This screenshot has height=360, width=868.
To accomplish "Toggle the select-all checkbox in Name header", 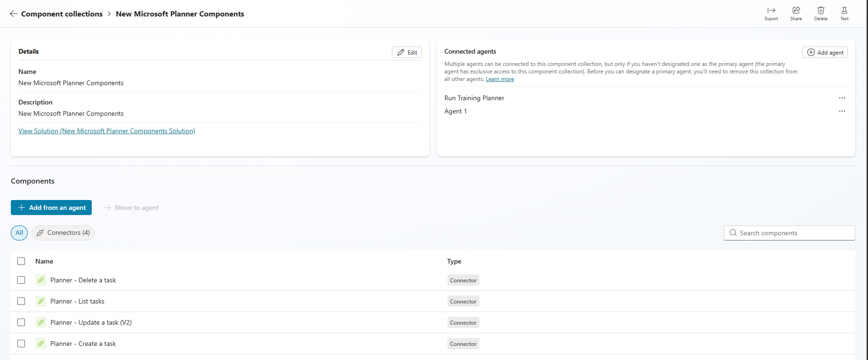I will 21,261.
